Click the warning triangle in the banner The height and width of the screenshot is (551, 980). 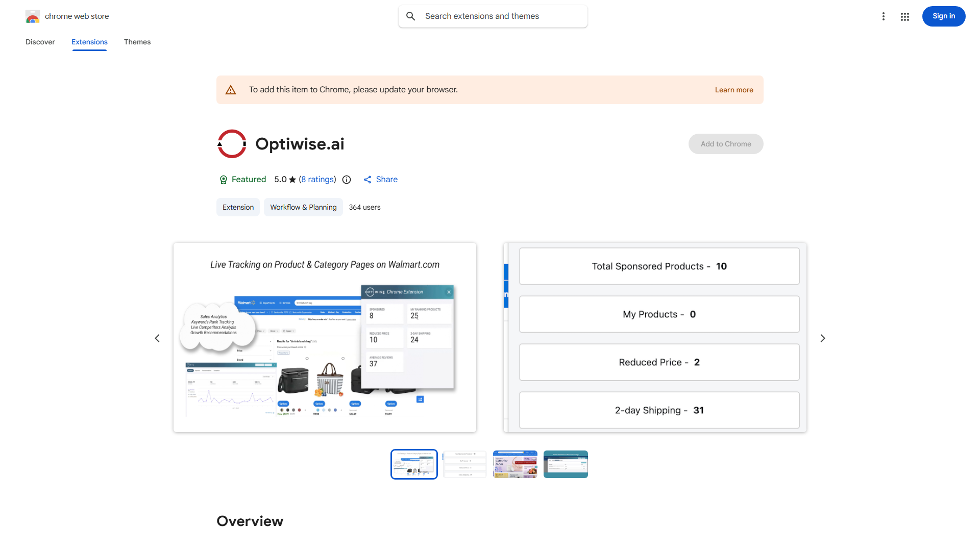pos(231,89)
